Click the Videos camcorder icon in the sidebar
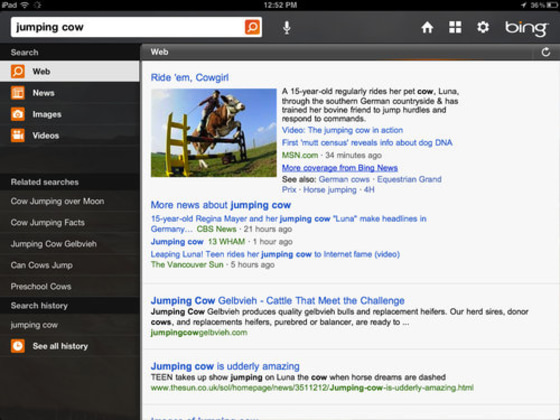The height and width of the screenshot is (420, 560). click(18, 135)
